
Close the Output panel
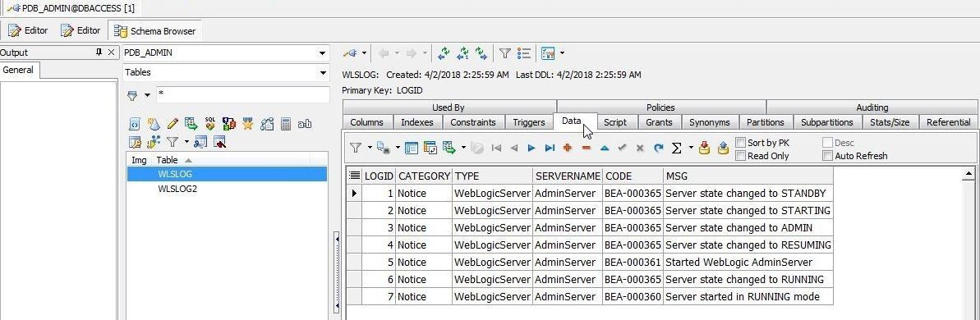[x=111, y=53]
